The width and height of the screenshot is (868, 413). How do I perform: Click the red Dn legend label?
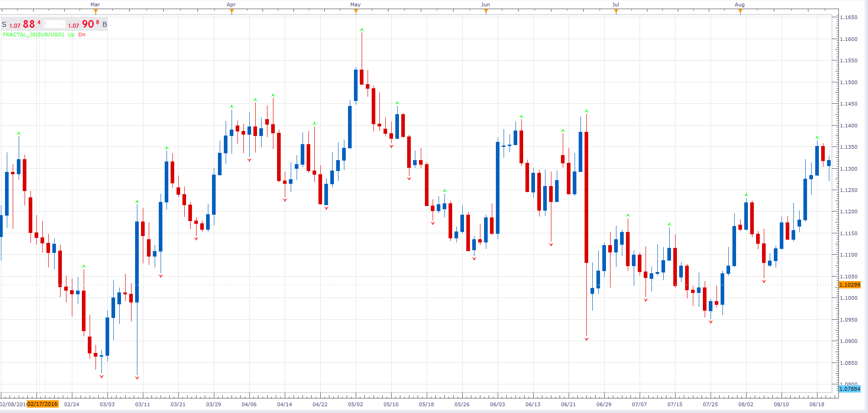pos(82,35)
